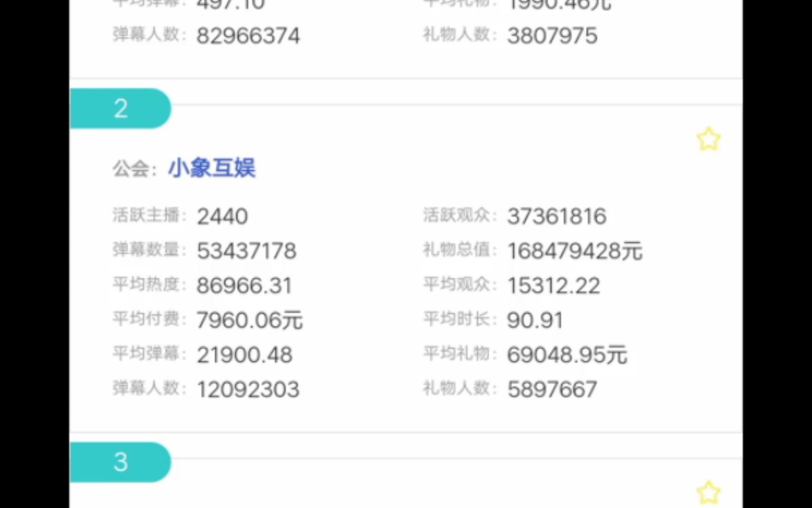Image resolution: width=812 pixels, height=508 pixels.
Task: Click the 平均付费 value 7960.06元
Action: point(250,320)
